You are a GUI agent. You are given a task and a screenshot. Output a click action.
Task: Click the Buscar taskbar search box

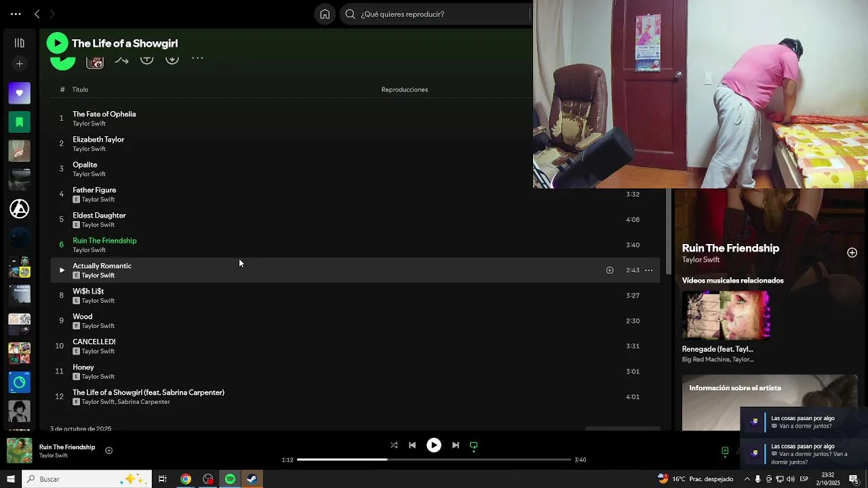tap(87, 479)
